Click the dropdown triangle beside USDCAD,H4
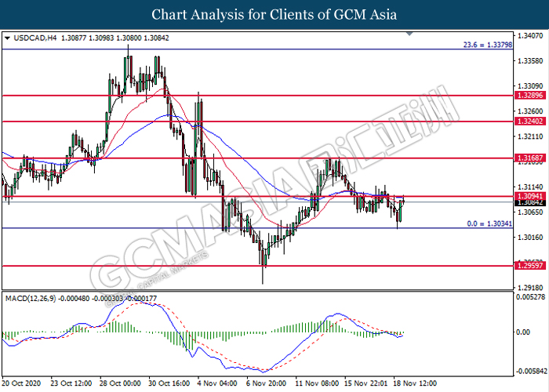This screenshot has height=392, width=549. tap(7, 38)
